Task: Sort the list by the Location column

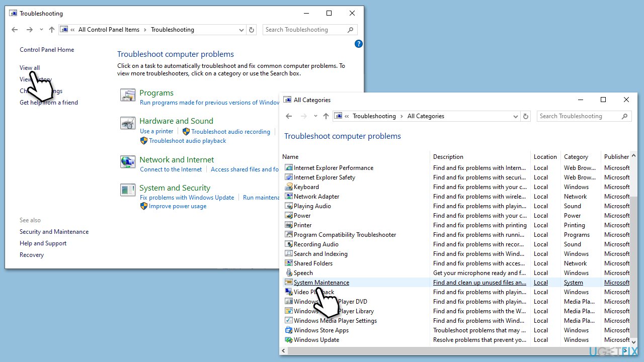Action: (x=546, y=157)
